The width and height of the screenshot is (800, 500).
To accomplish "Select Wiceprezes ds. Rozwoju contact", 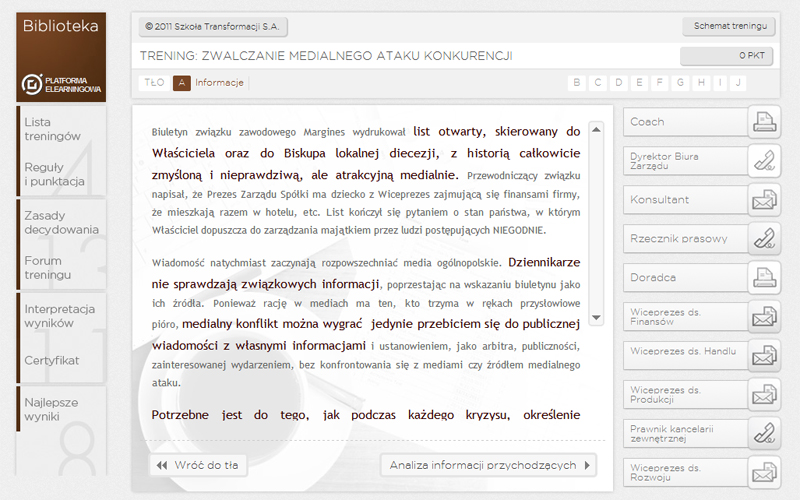I will tap(686, 472).
